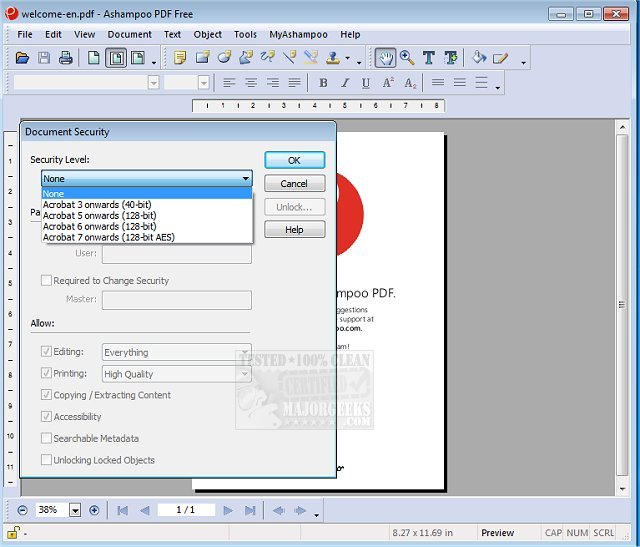The height and width of the screenshot is (547, 640).
Task: Choose Acrobat 5 onwards (128-bit) option
Action: [99, 215]
